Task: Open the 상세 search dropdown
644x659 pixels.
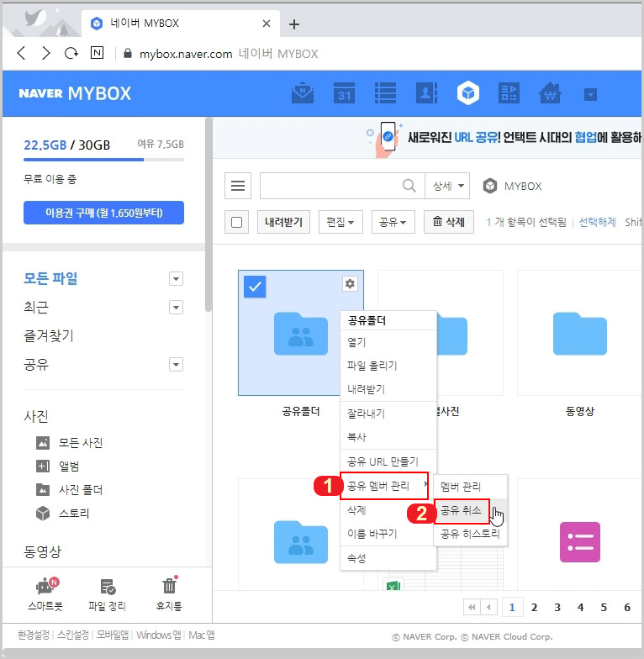Action: point(447,185)
